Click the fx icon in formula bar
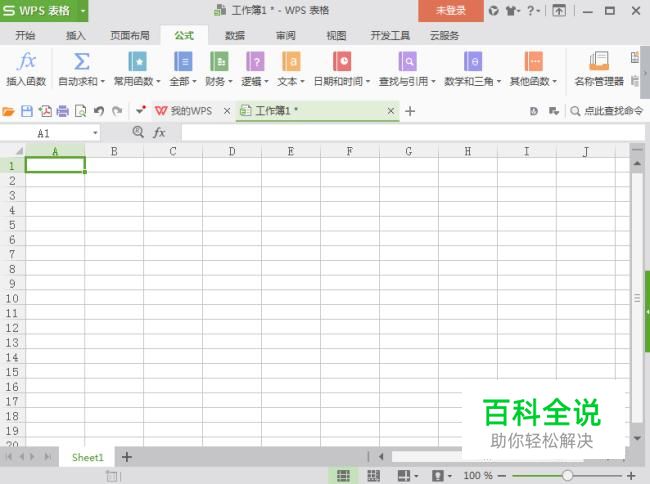Image resolution: width=650 pixels, height=484 pixels. click(159, 132)
